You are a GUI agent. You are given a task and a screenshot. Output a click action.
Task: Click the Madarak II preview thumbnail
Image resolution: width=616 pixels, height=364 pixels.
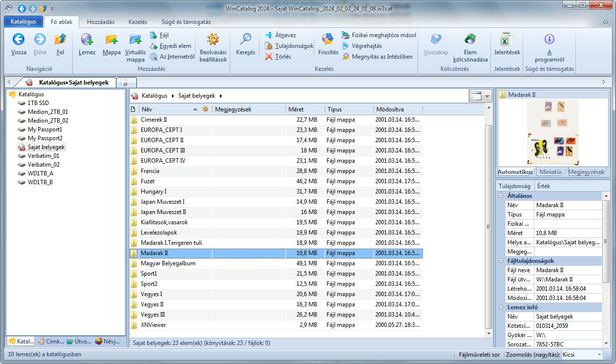click(x=553, y=132)
